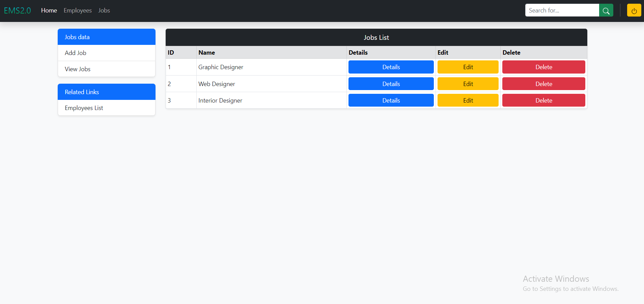The width and height of the screenshot is (644, 304).
Task: Delete the Interior Designer job
Action: [x=543, y=101]
